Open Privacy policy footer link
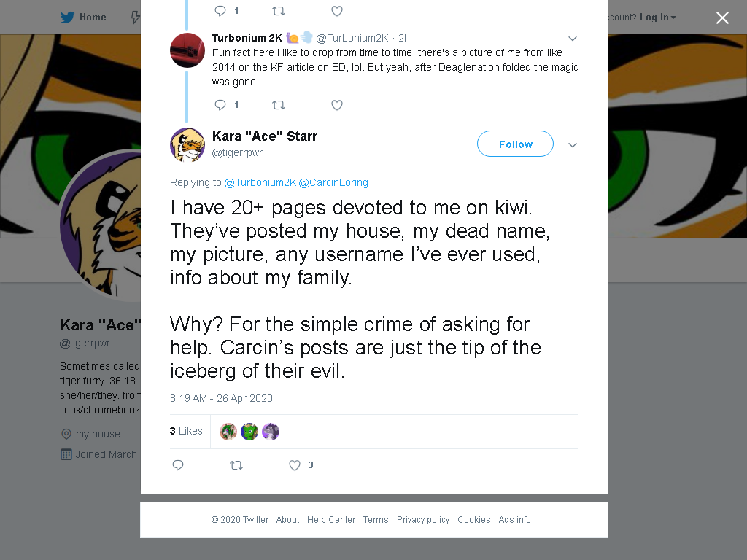Image resolution: width=747 pixels, height=560 pixels. click(423, 519)
